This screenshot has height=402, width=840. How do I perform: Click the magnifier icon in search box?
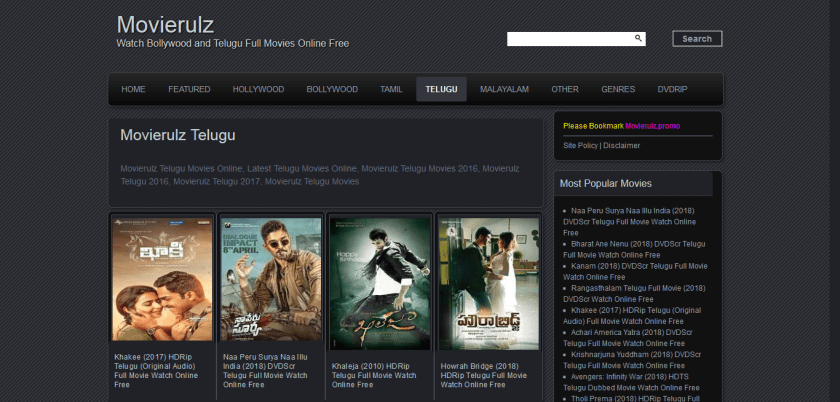click(x=638, y=39)
